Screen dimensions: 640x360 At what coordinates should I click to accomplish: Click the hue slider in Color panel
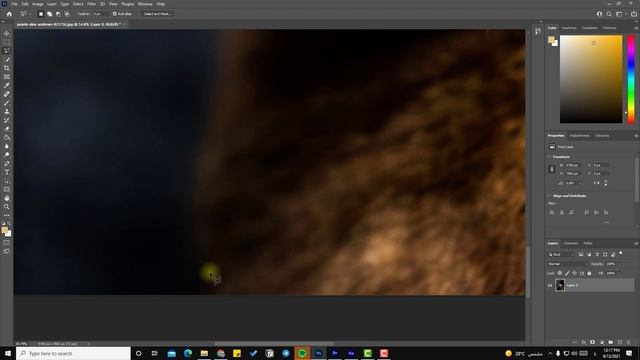pos(631,79)
